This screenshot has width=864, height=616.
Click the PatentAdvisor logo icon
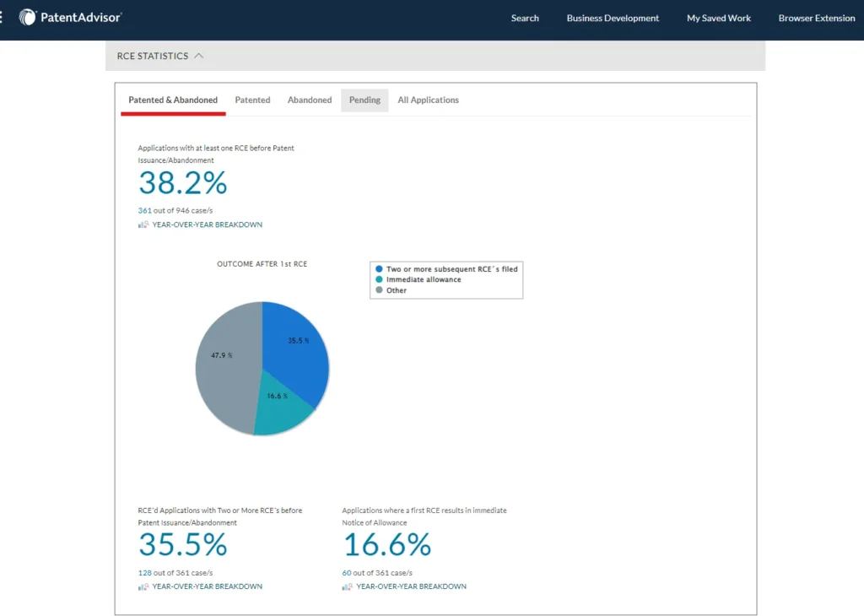[x=28, y=17]
